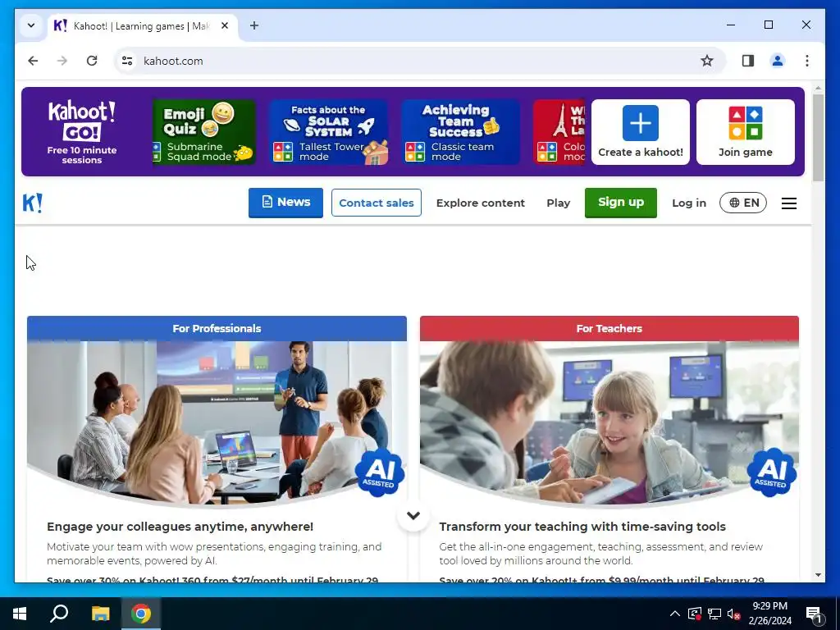The image size is (840, 630).
Task: Open the EN language selector
Action: (743, 203)
